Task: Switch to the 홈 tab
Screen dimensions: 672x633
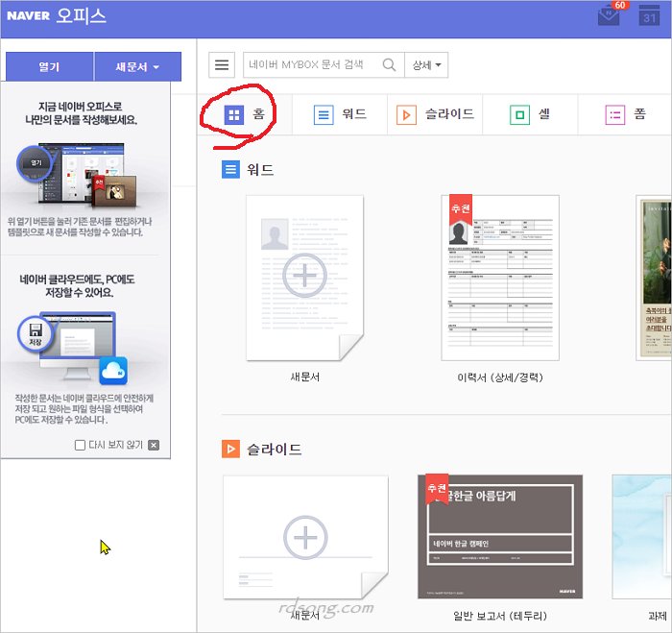Action: 245,115
